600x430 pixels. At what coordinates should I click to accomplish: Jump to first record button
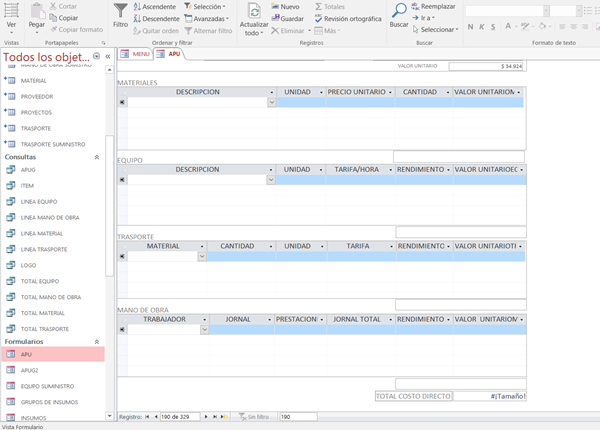(x=149, y=415)
